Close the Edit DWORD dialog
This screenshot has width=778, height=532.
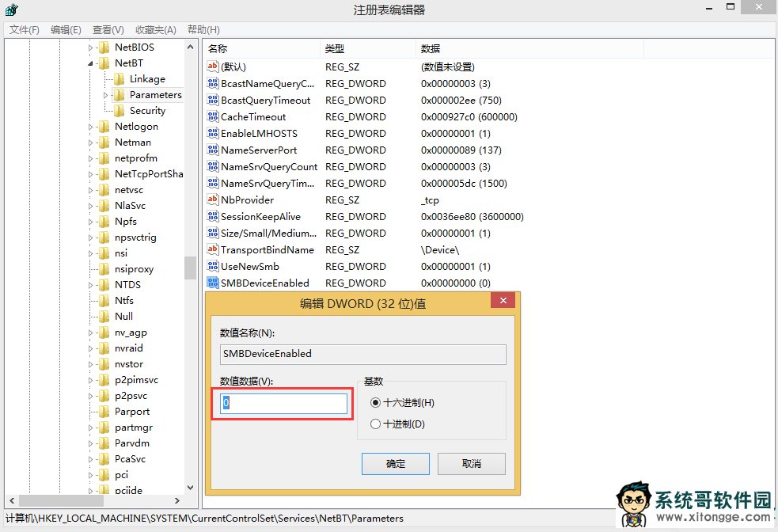coord(502,302)
